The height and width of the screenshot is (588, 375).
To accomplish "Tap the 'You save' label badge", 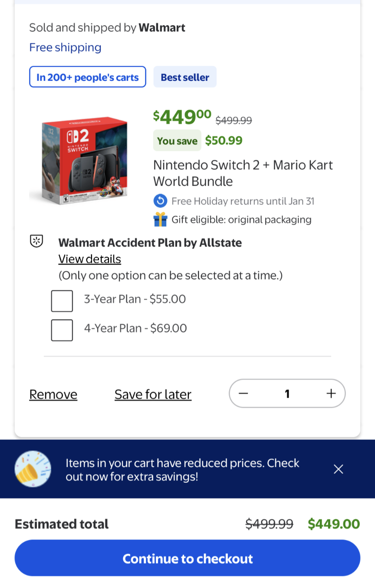I will click(177, 140).
